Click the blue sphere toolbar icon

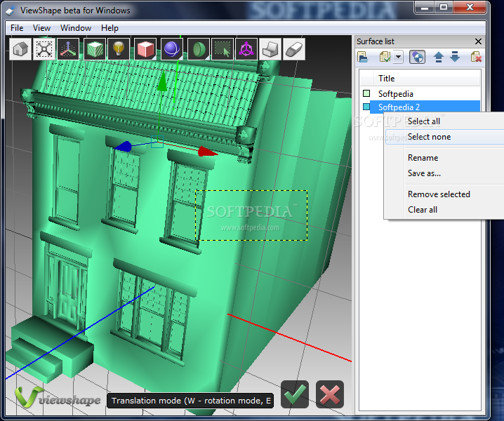click(x=172, y=49)
